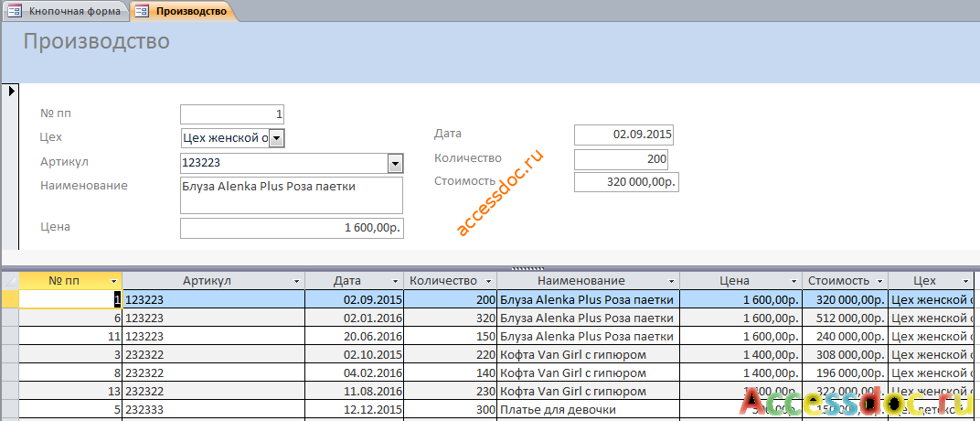Switch to the Кнопочная форма tab

coord(65,11)
